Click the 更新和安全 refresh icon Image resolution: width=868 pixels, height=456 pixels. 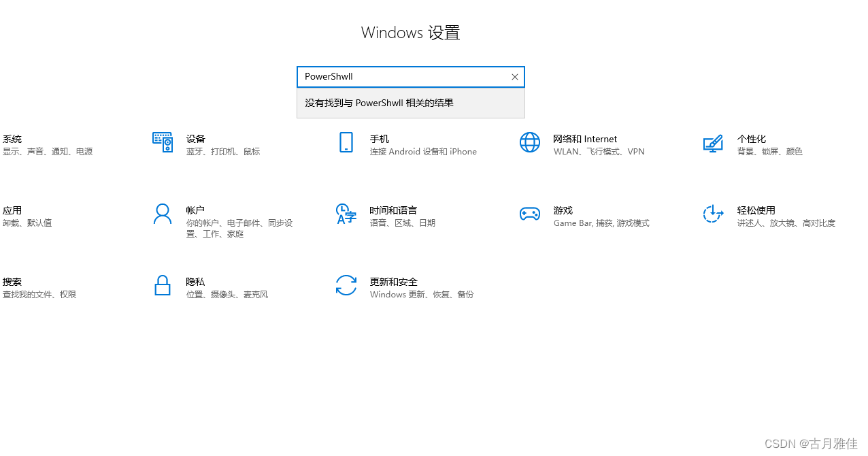pos(346,285)
